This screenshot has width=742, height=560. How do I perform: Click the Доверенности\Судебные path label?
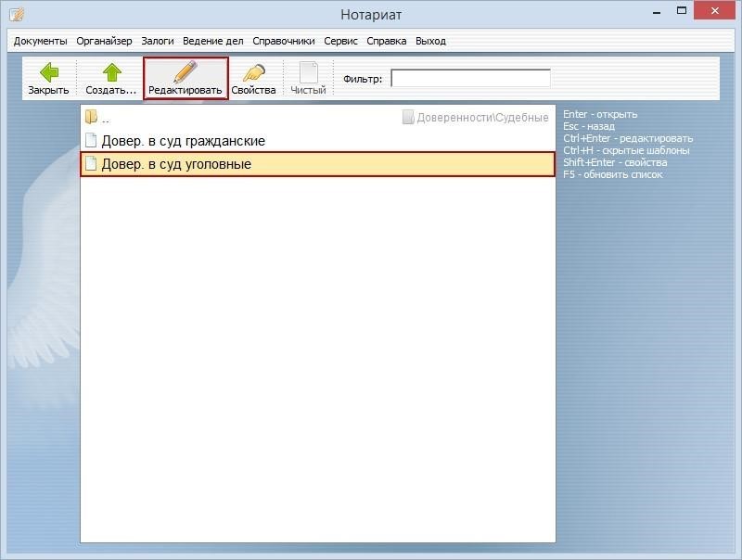tap(482, 118)
